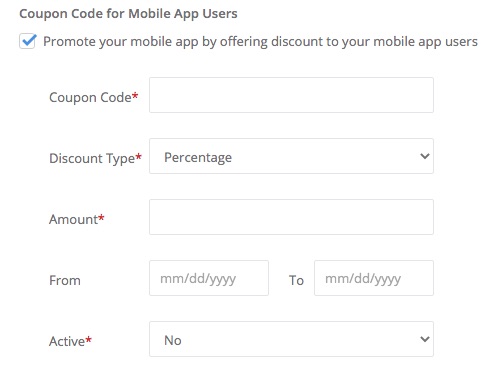Uncheck the mobile app promotion checkbox
Viewport: 503px width, 370px height.
[x=27, y=41]
